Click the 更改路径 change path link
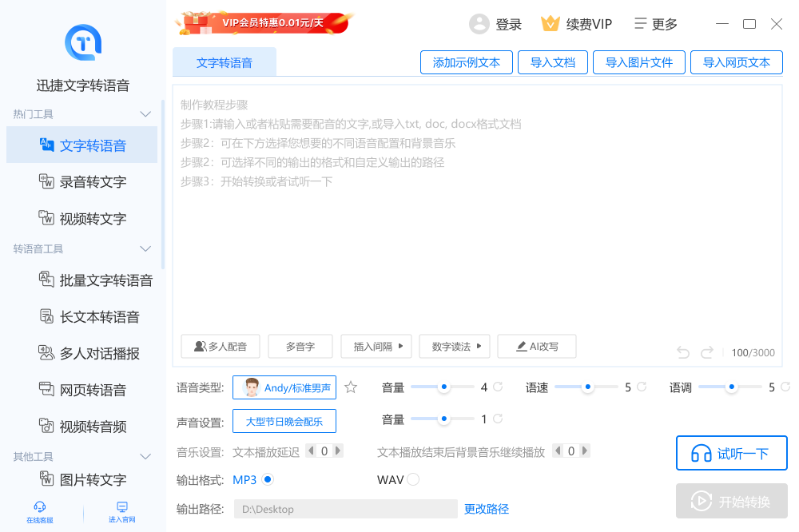The image size is (799, 532). click(x=487, y=509)
